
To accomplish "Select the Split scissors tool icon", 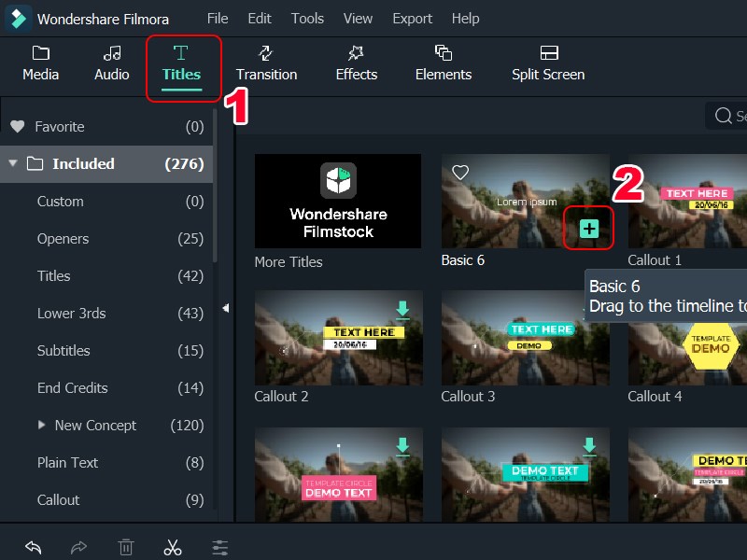I will coord(173,547).
